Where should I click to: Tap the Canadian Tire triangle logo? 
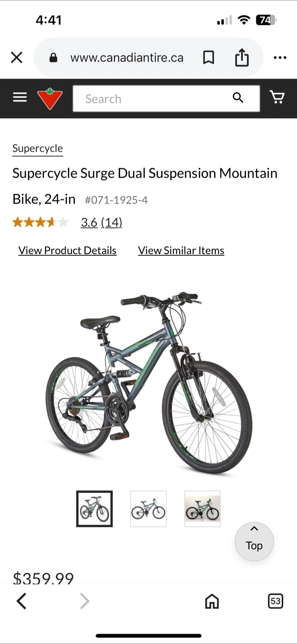(50, 98)
